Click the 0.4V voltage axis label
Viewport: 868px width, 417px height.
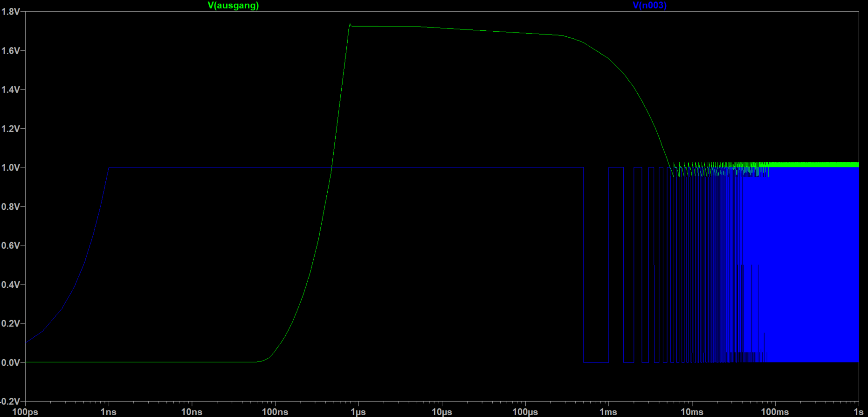(x=11, y=285)
